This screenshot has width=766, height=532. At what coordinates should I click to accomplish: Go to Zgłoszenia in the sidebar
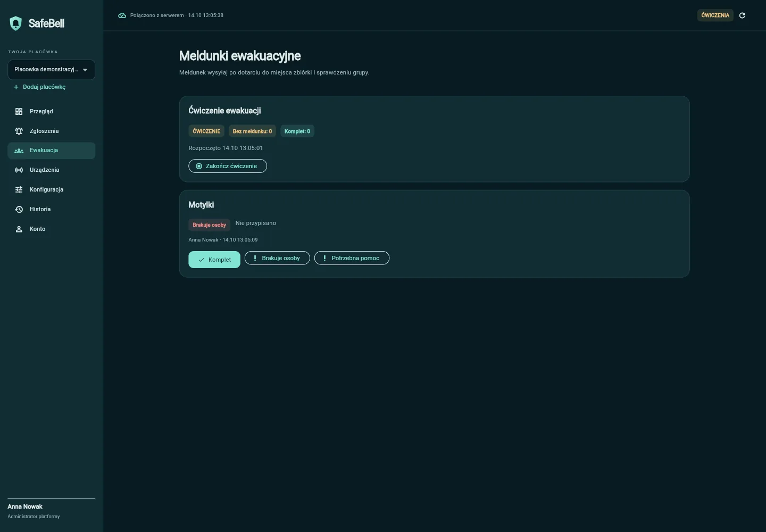51,131
